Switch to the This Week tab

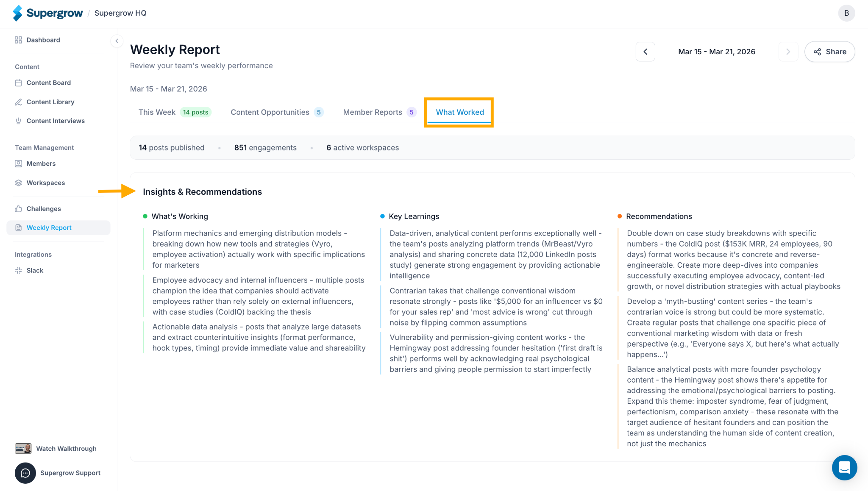(175, 112)
